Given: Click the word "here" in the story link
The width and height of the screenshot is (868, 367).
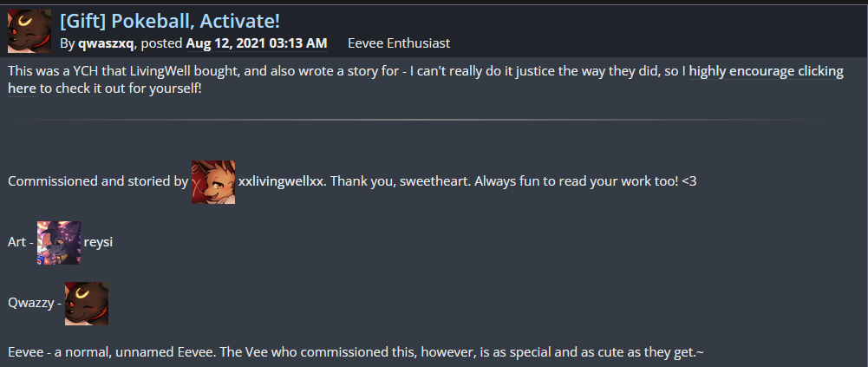Looking at the screenshot, I should [22, 88].
